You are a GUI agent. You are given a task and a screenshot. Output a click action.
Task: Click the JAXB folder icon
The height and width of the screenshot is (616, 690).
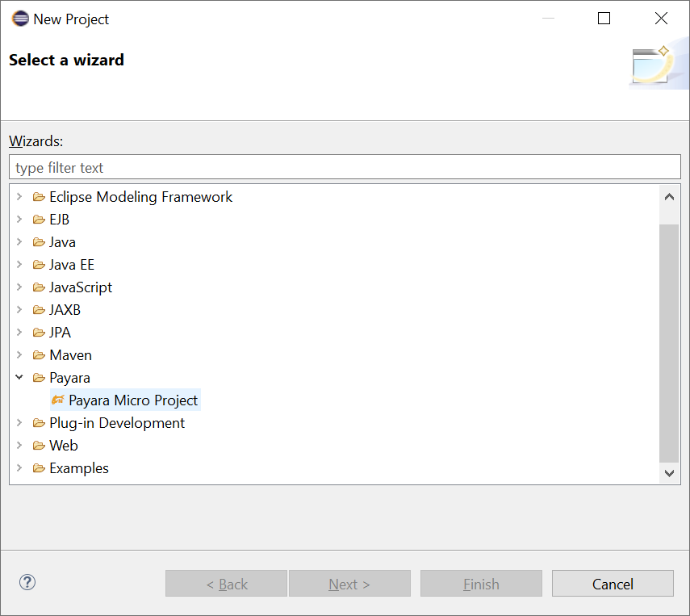click(39, 310)
